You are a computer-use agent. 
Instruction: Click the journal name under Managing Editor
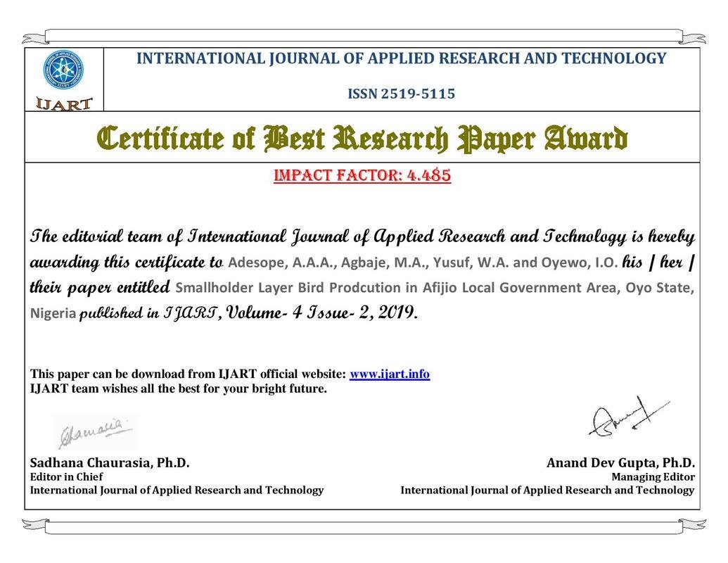coord(547,490)
